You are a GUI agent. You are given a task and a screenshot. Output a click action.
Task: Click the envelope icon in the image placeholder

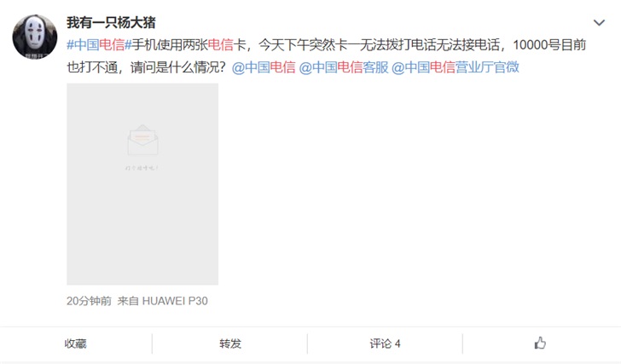pos(142,140)
